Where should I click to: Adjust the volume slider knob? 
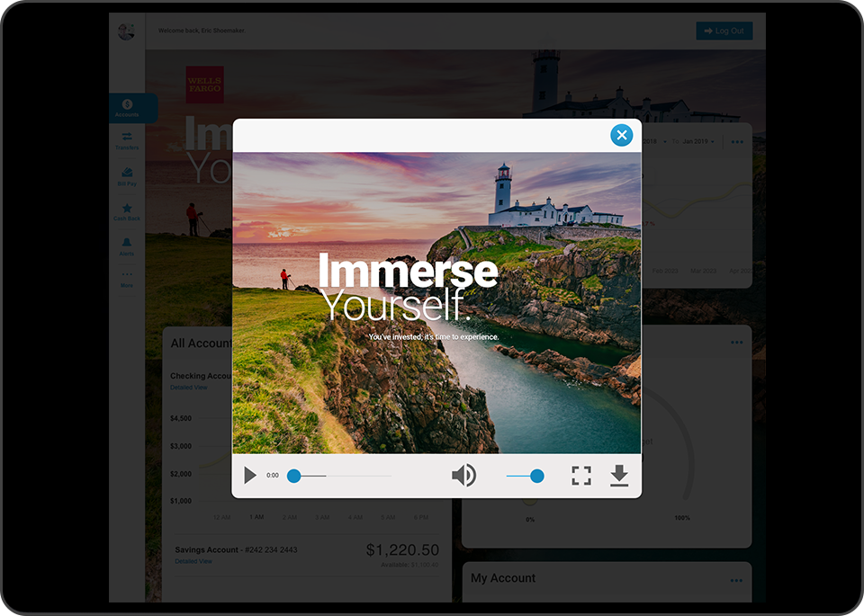pyautogui.click(x=536, y=476)
